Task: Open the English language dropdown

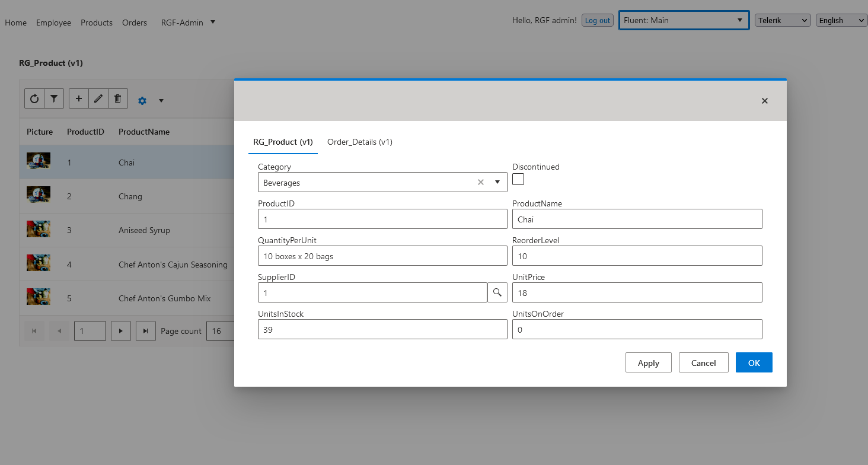Action: (841, 20)
